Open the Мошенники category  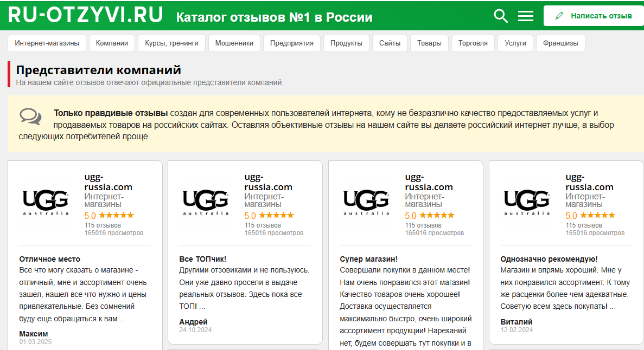(234, 43)
